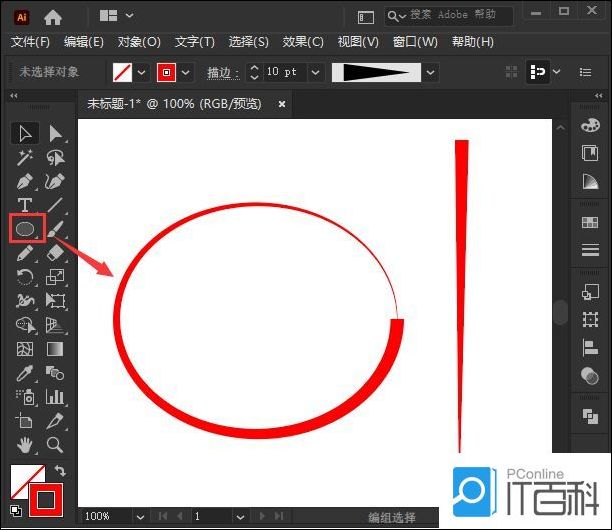Click Adobe help search field
The height and width of the screenshot is (530, 612).
448,16
